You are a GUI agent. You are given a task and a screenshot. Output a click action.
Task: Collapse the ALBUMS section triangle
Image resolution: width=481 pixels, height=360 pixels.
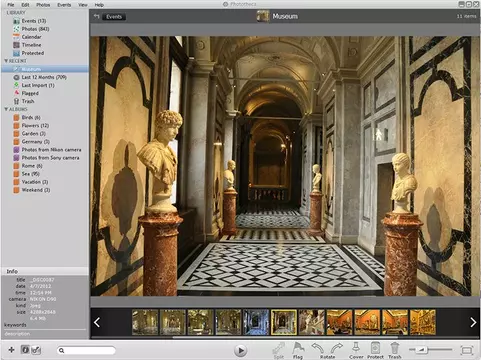point(6,109)
